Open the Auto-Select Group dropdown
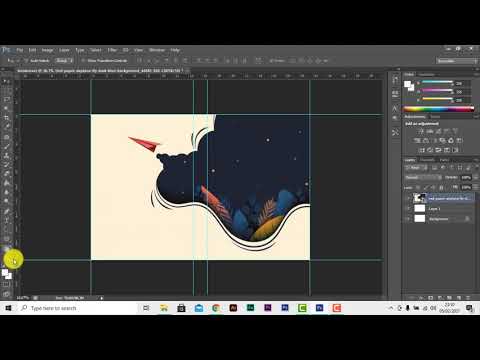The width and height of the screenshot is (480, 360). (x=64, y=61)
